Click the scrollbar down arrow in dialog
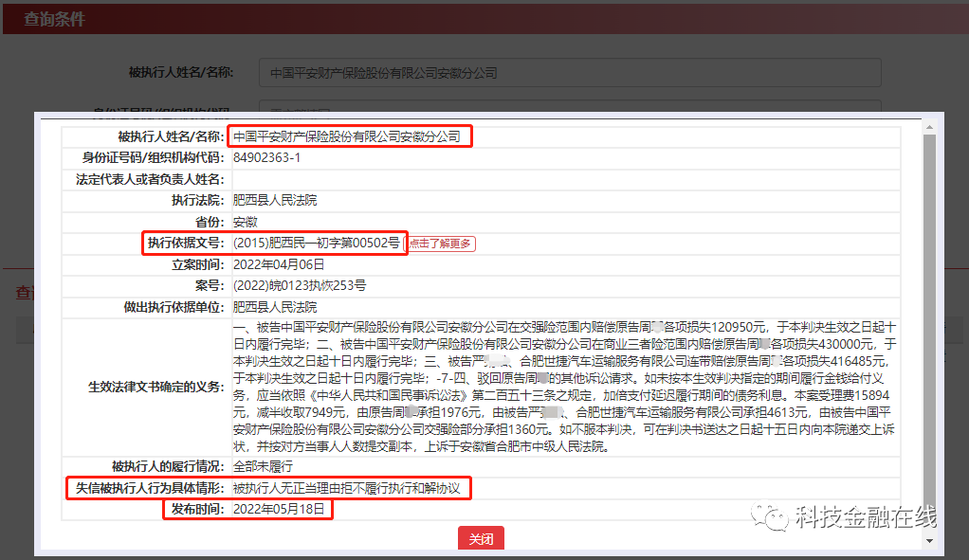Screen dimensions: 969x560 click(x=929, y=541)
